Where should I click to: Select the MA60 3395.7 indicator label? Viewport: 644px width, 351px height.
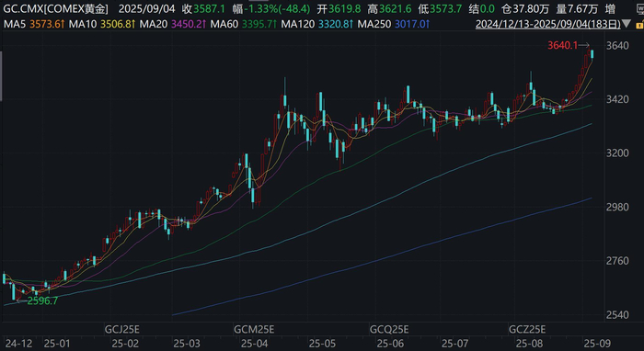click(x=244, y=25)
